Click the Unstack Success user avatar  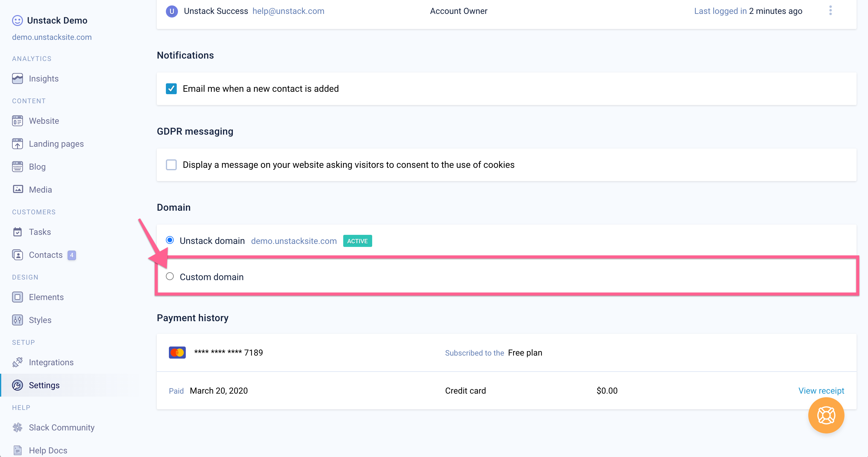pyautogui.click(x=172, y=11)
